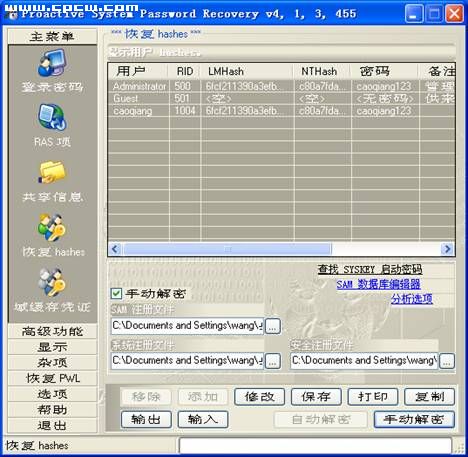Open the 域缓存凭证 cached credentials icon
The width and height of the screenshot is (468, 457).
52,283
